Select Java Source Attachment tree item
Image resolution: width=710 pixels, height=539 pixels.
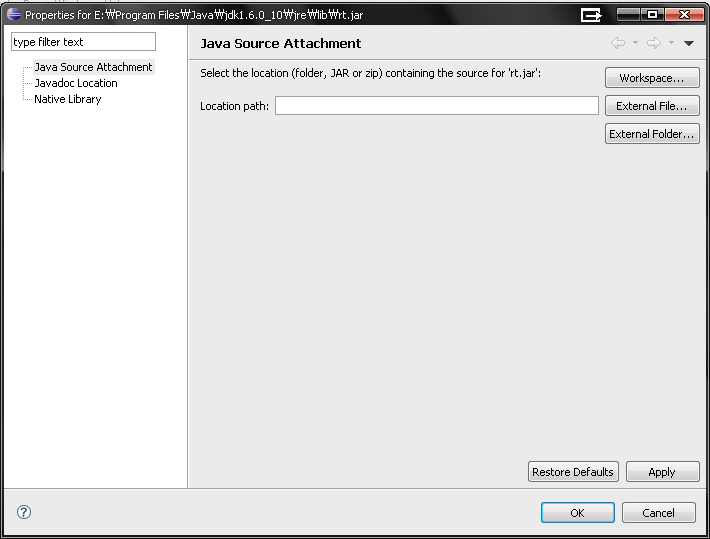pos(93,67)
